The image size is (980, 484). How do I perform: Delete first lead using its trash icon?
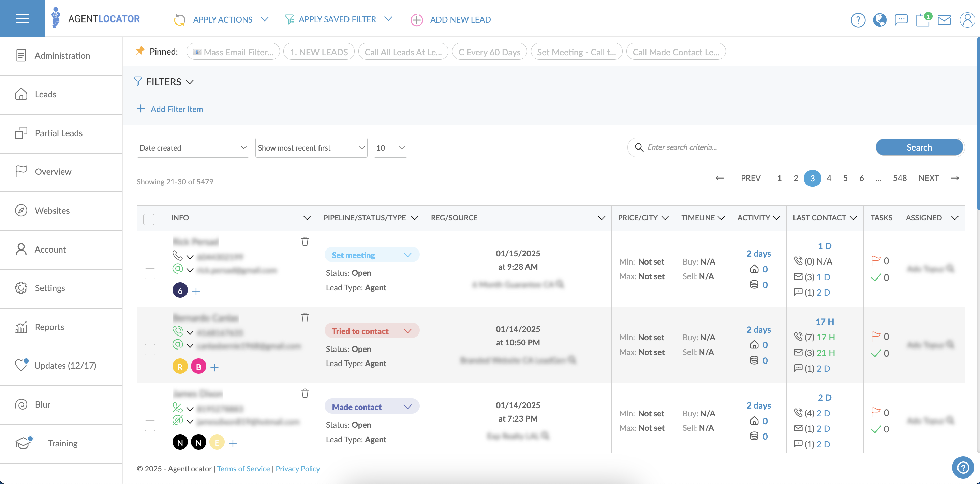[x=305, y=241]
